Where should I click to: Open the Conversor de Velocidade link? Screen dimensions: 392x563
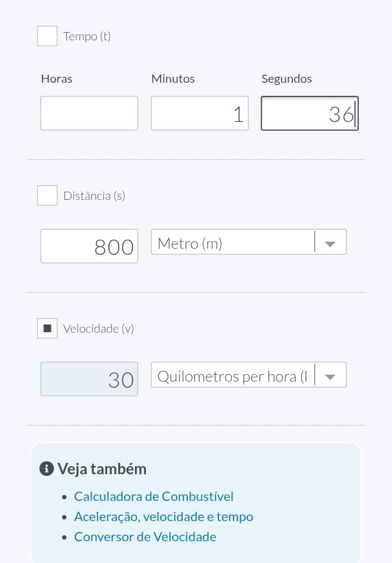click(x=145, y=537)
